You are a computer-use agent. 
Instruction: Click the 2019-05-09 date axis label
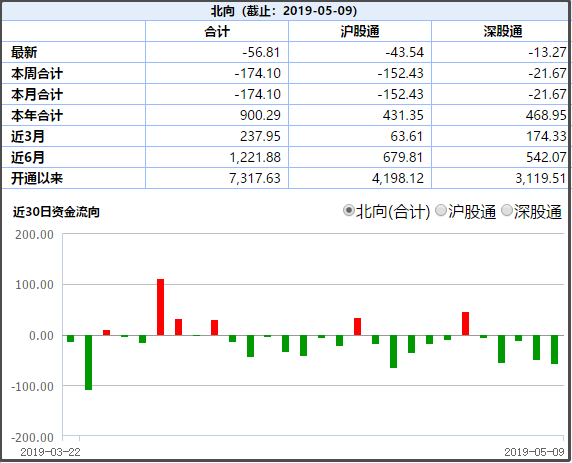534,452
